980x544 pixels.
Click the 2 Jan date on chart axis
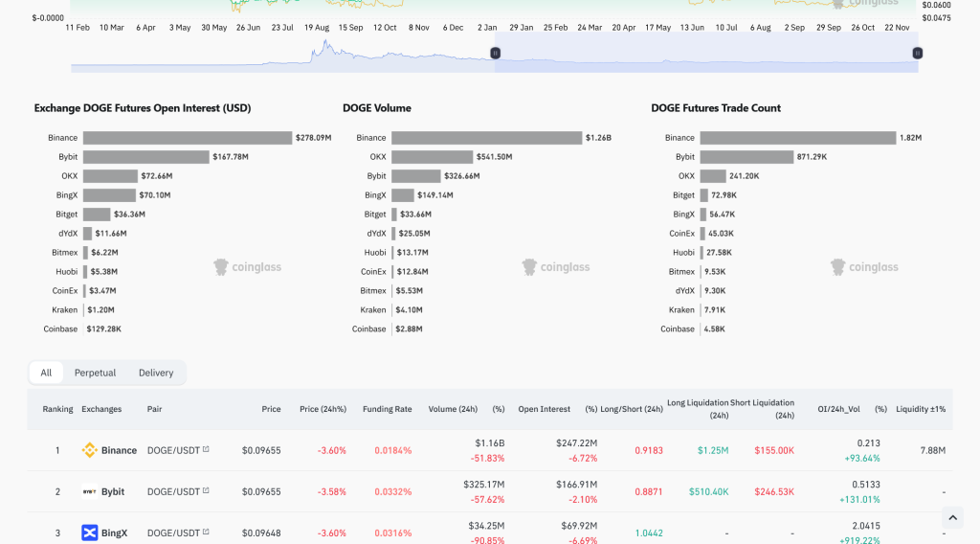487,28
